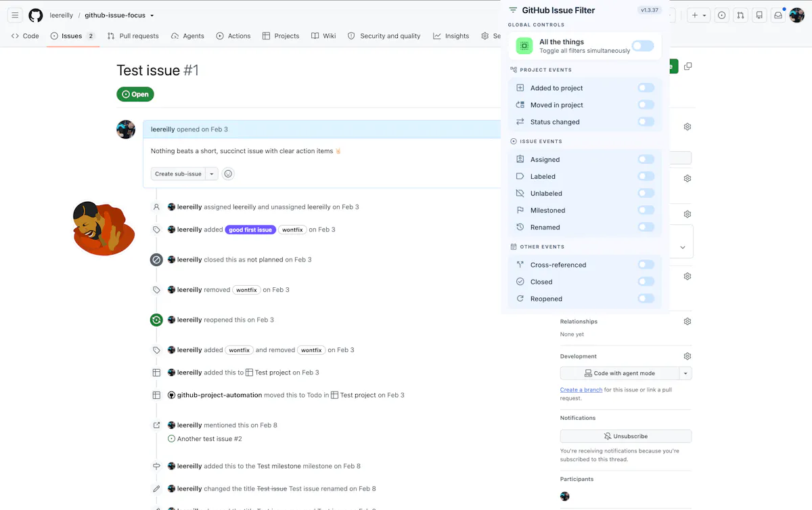Click the Open issue status badge

pos(135,94)
